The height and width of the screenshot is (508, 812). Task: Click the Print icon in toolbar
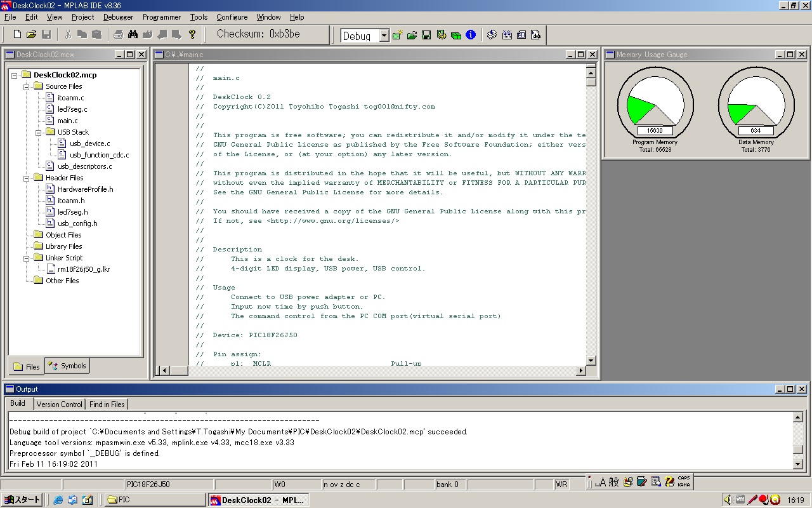[x=119, y=34]
